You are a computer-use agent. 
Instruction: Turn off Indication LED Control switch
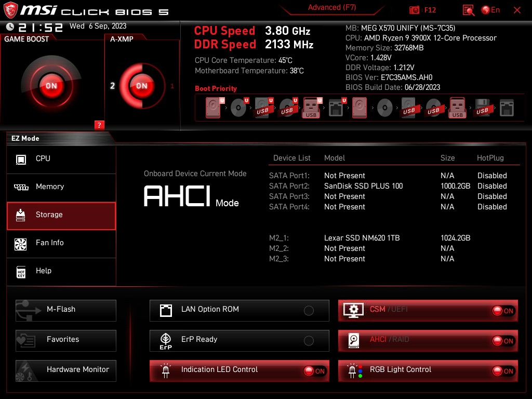315,371
